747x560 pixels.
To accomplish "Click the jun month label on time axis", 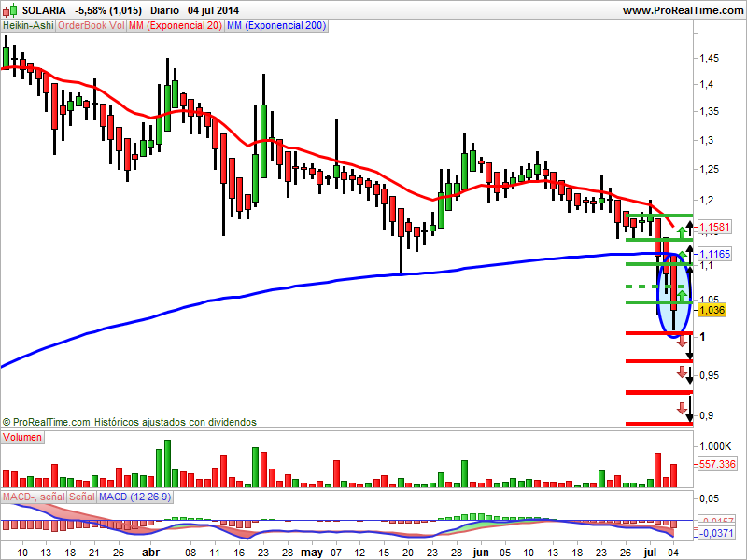I will pyautogui.click(x=481, y=553).
